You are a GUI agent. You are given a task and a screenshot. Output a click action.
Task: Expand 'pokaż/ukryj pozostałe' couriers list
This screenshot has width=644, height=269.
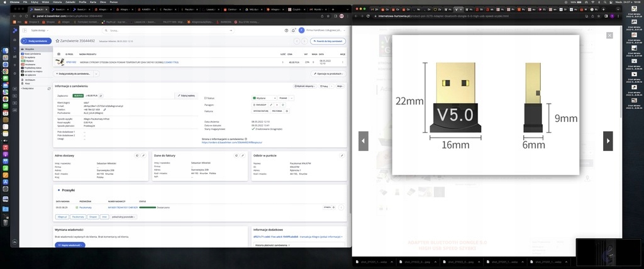tap(123, 216)
